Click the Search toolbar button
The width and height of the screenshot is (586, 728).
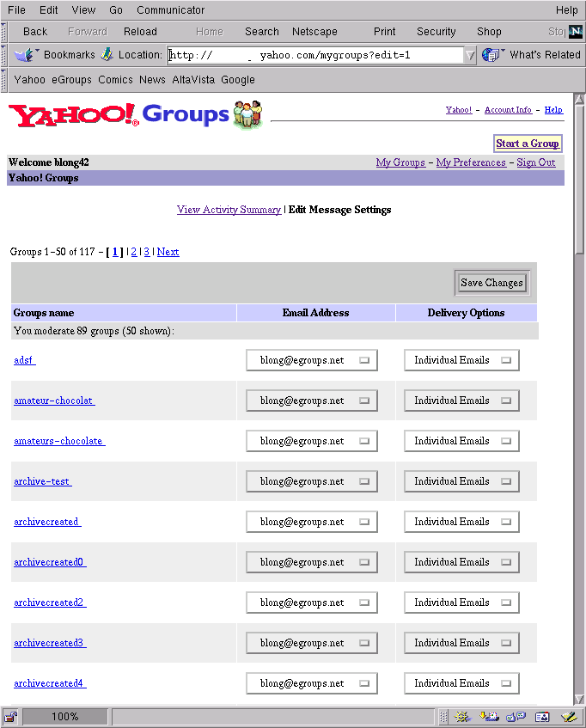click(262, 32)
